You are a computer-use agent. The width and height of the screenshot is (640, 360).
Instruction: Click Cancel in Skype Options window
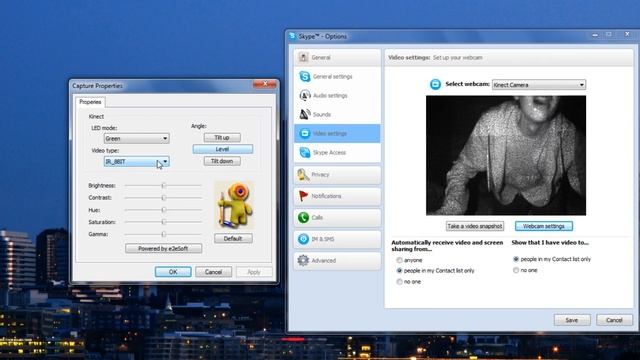pos(614,320)
